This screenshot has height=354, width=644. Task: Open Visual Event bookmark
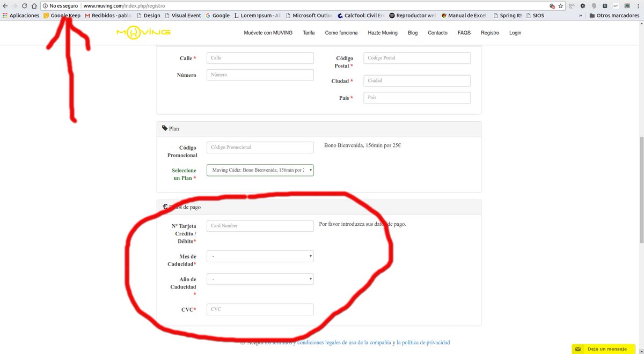182,16
